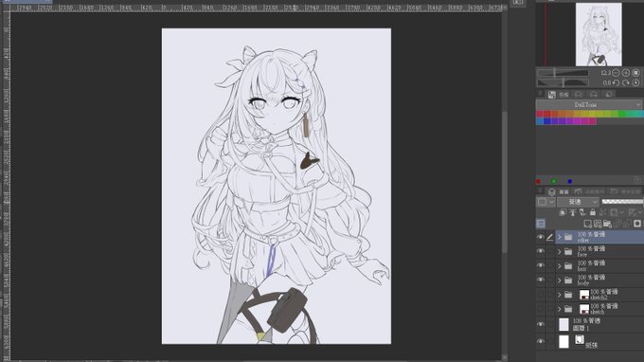The image size is (644, 362).
Task: Pick the first red swatch in Dull Tone
Action: pos(540,114)
